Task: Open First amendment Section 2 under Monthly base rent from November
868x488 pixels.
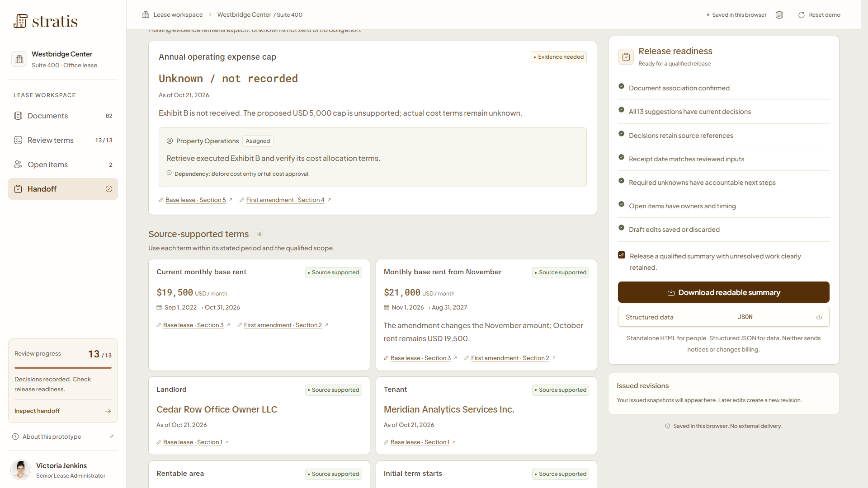Action: point(510,358)
